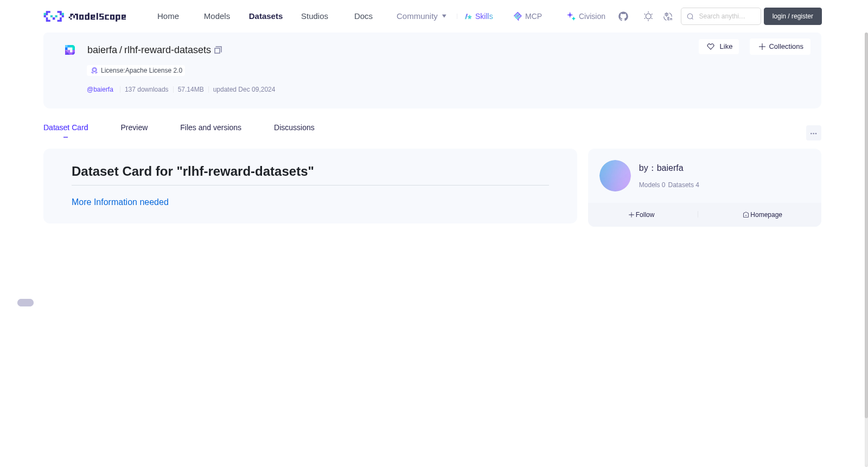Click the 137 downloads text
This screenshot has width=868, height=467.
tap(146, 89)
